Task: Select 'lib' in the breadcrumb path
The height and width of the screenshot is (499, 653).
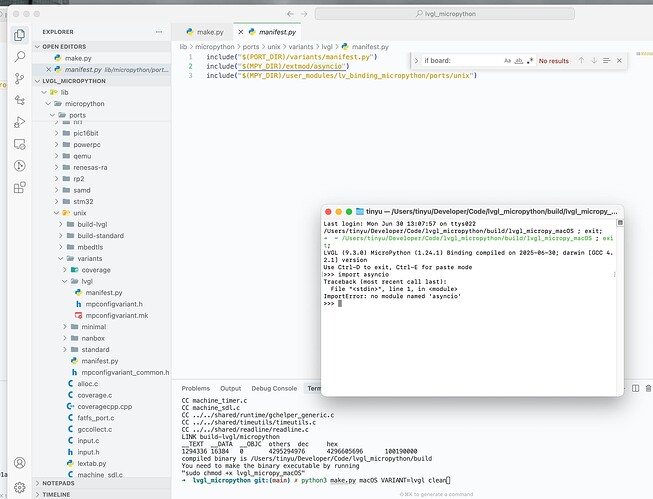Action: [x=183, y=47]
